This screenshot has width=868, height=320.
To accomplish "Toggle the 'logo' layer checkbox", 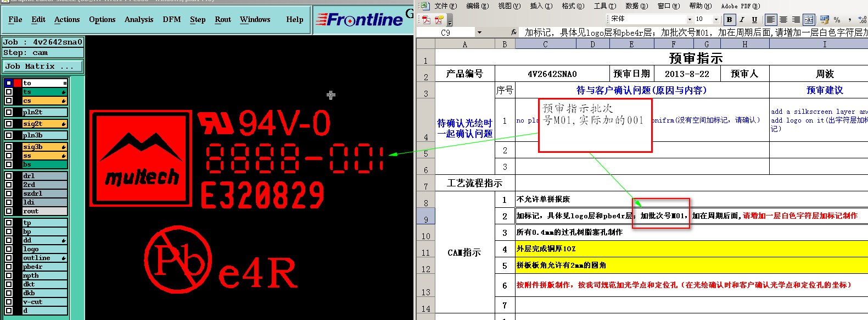I will click(9, 249).
